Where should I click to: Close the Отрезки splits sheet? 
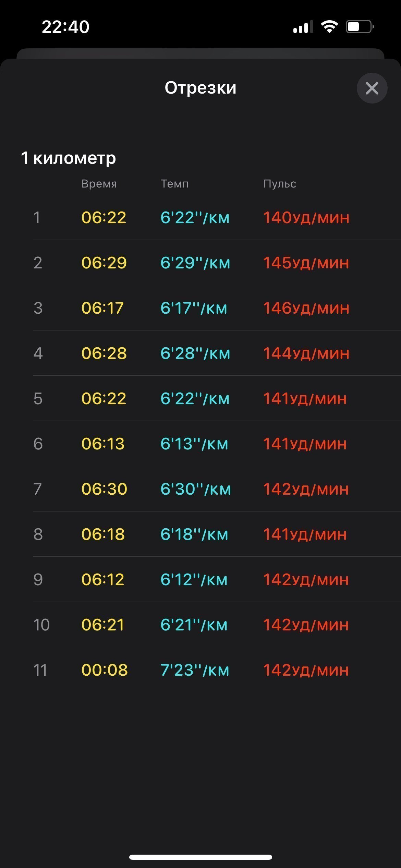(372, 88)
